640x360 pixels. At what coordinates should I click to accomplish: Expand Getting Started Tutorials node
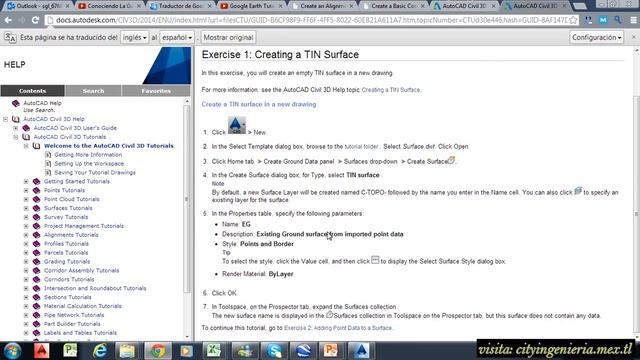click(26, 182)
